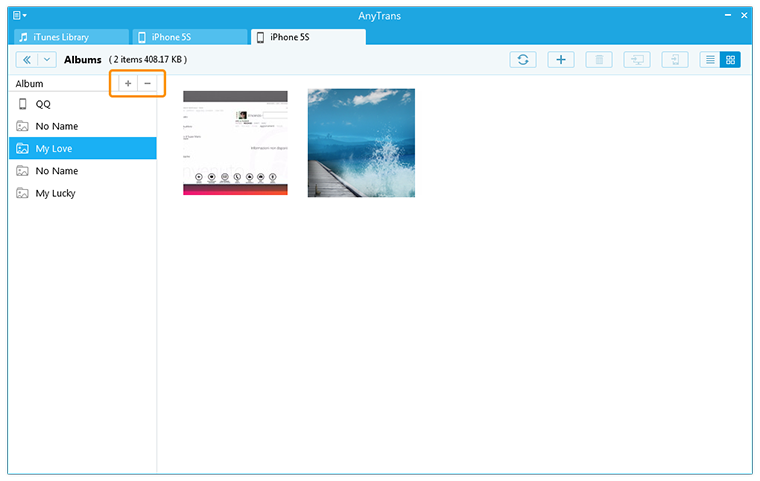This screenshot has width=760, height=481.
Task: Open the No Name album below My Love
Action: coord(56,171)
